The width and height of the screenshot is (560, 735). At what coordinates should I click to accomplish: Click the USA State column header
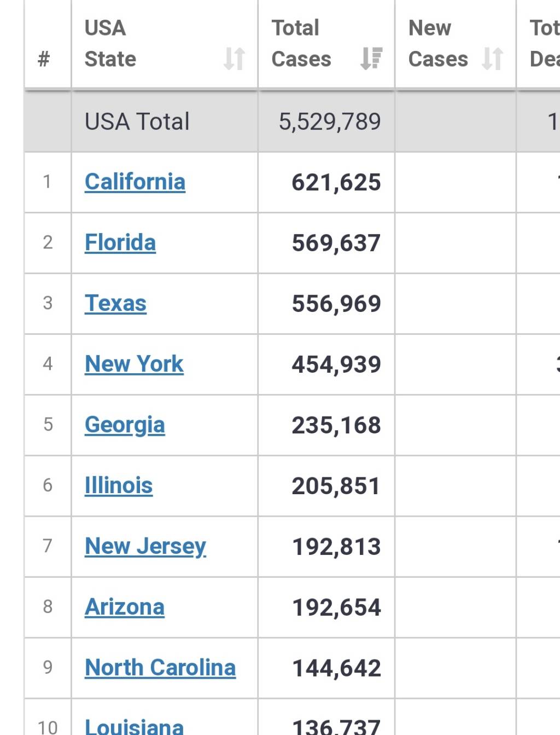(x=110, y=43)
